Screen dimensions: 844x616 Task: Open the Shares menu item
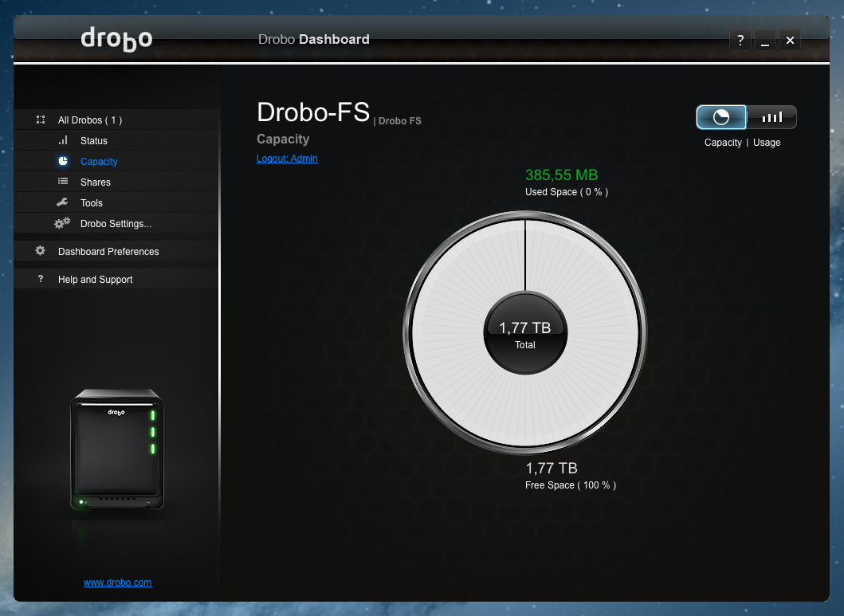pyautogui.click(x=117, y=182)
